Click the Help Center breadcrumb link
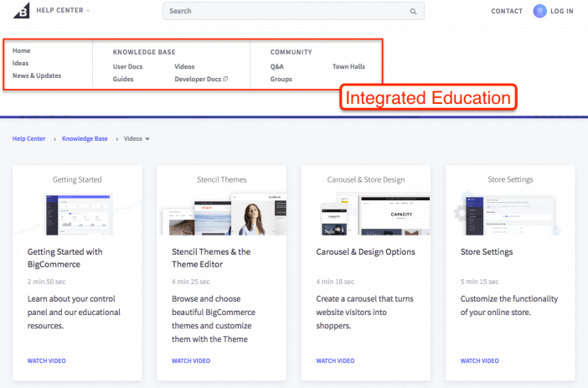 [x=28, y=138]
